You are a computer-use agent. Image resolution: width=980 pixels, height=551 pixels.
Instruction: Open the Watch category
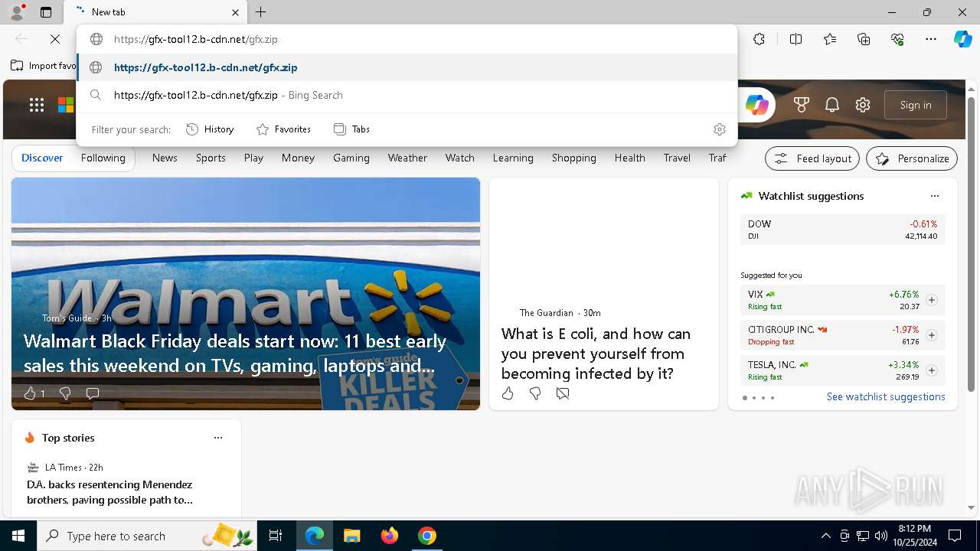click(460, 158)
